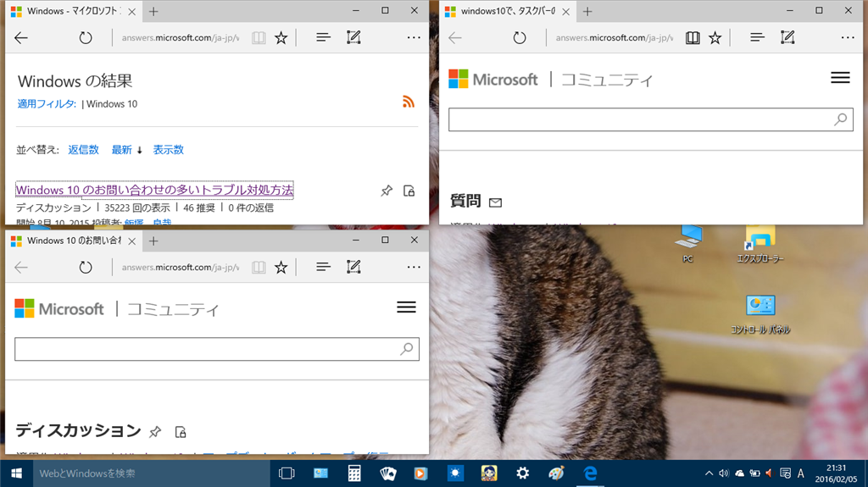Focus address bar in windows10で、タスクバー window
The width and height of the screenshot is (868, 487).
[615, 37]
